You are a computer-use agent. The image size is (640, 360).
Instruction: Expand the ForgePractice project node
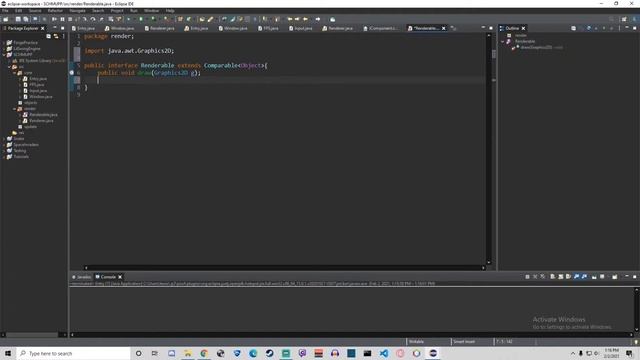coord(4,42)
